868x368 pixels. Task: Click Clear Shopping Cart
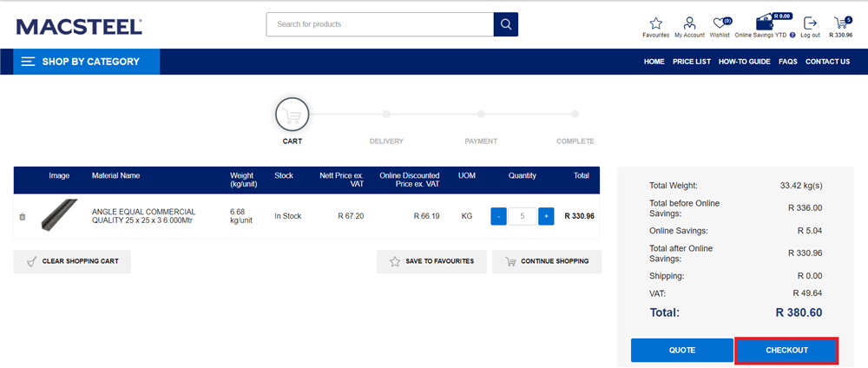[72, 261]
